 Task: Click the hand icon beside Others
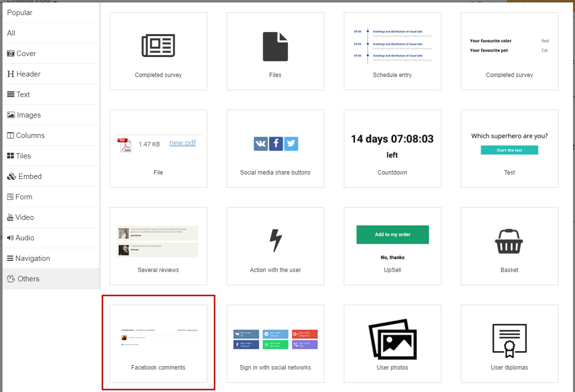[11, 279]
